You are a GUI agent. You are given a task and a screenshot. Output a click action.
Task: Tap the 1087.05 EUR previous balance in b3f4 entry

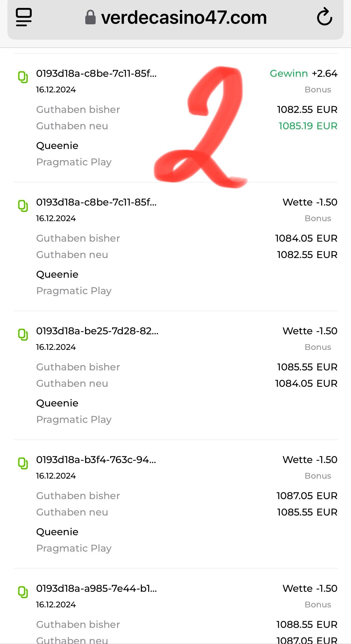click(x=307, y=496)
